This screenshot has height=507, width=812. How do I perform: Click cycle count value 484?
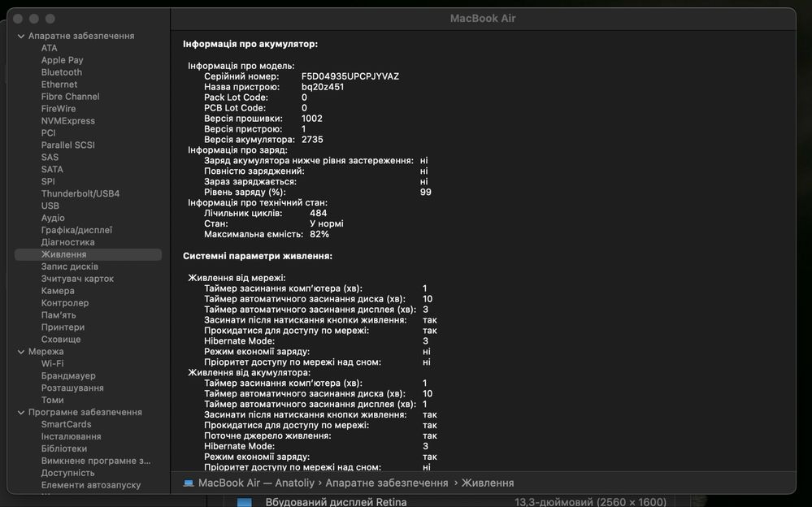[x=318, y=214]
